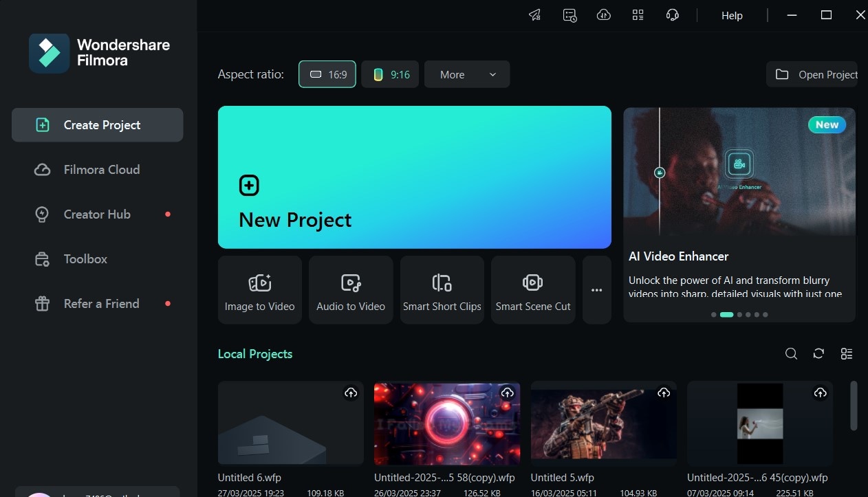Expand the More aspect ratio dropdown
This screenshot has height=497, width=868.
point(467,74)
